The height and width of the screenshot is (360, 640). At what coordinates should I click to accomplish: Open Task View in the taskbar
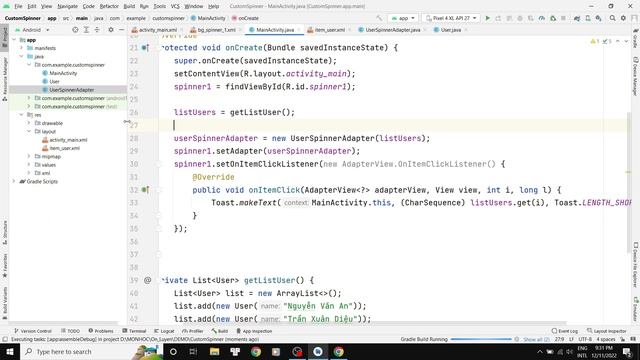(x=193, y=351)
